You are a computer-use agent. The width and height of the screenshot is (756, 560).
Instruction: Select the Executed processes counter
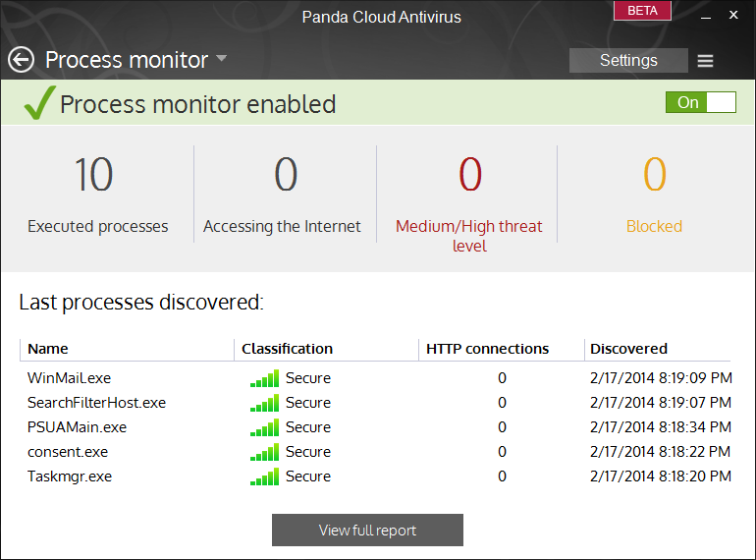click(x=98, y=196)
